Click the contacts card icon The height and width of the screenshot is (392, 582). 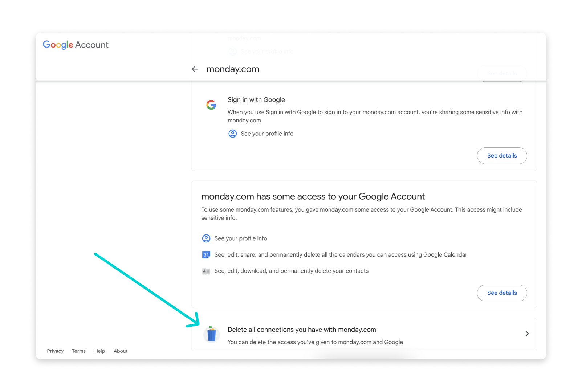206,271
